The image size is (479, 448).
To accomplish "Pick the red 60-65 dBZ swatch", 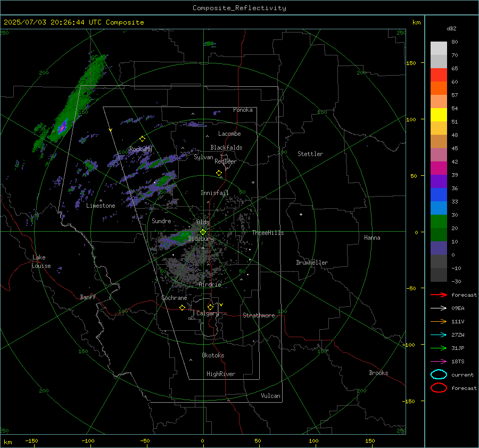I will 439,75.
